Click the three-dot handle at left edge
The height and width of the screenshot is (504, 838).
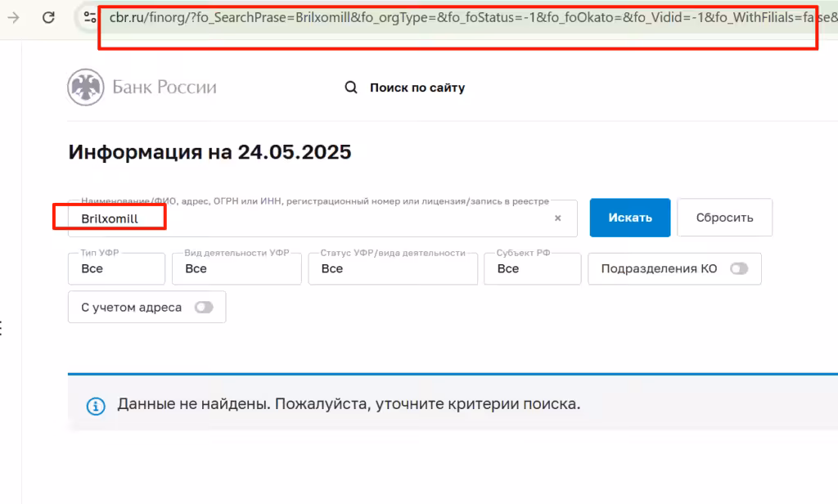click(x=2, y=327)
